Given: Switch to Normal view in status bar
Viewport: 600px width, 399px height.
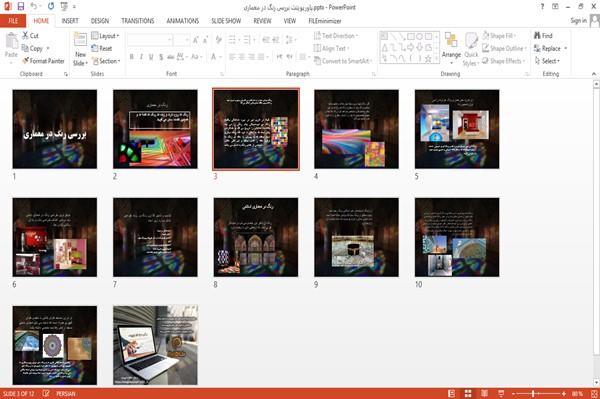Looking at the screenshot, I should coord(452,394).
